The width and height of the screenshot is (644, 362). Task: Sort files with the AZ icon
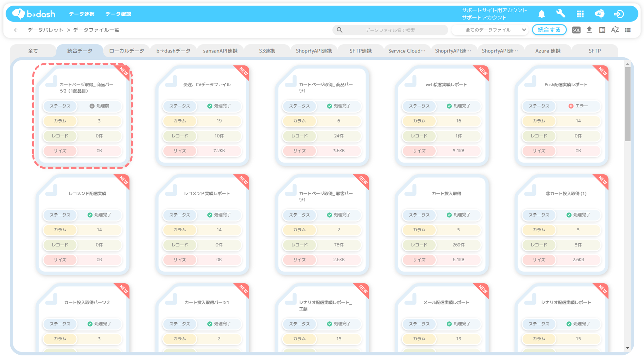coord(615,30)
